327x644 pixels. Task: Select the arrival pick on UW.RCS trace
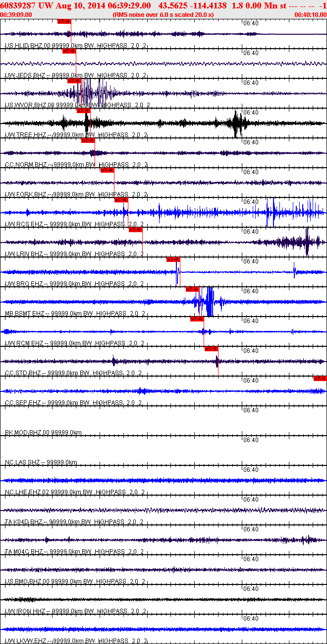pos(121,200)
